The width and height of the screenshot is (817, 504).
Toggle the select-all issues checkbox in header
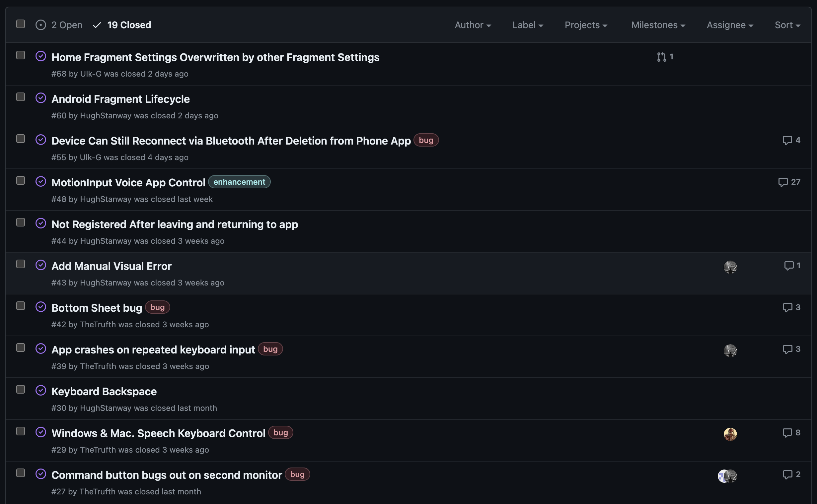[21, 24]
